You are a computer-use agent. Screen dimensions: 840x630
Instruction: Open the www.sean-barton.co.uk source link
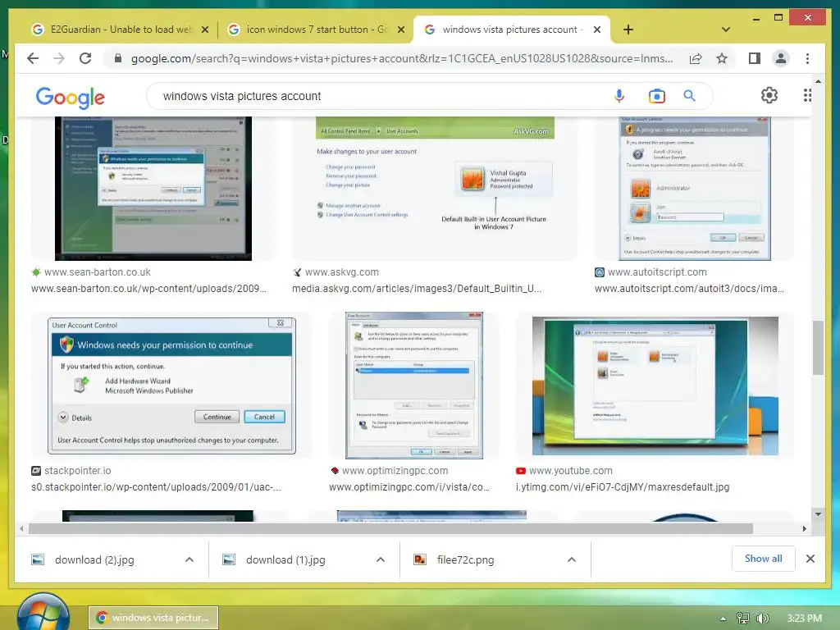pyautogui.click(x=97, y=272)
